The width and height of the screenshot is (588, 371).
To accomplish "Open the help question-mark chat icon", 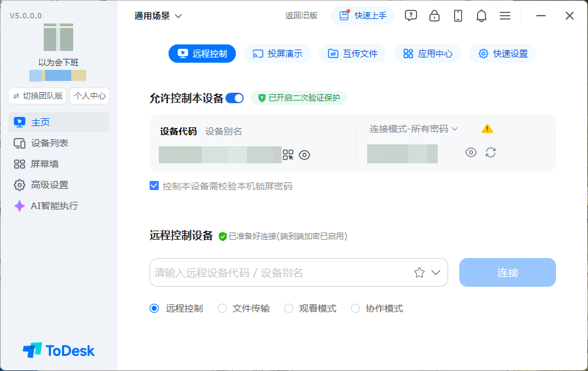I will [x=411, y=16].
